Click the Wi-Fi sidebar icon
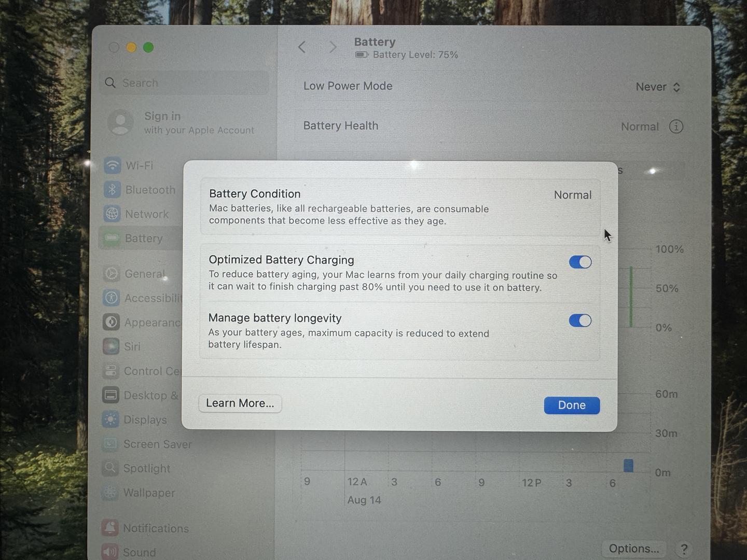 [x=113, y=165]
